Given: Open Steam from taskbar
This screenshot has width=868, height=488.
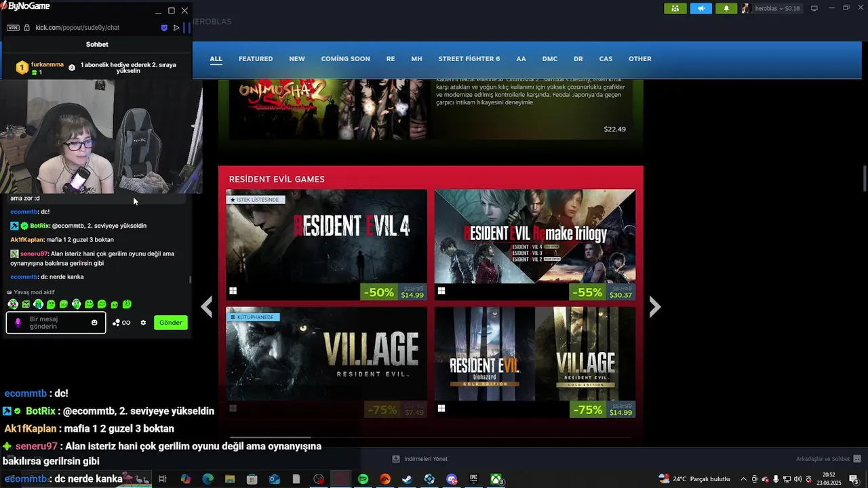Looking at the screenshot, I should click(x=407, y=479).
